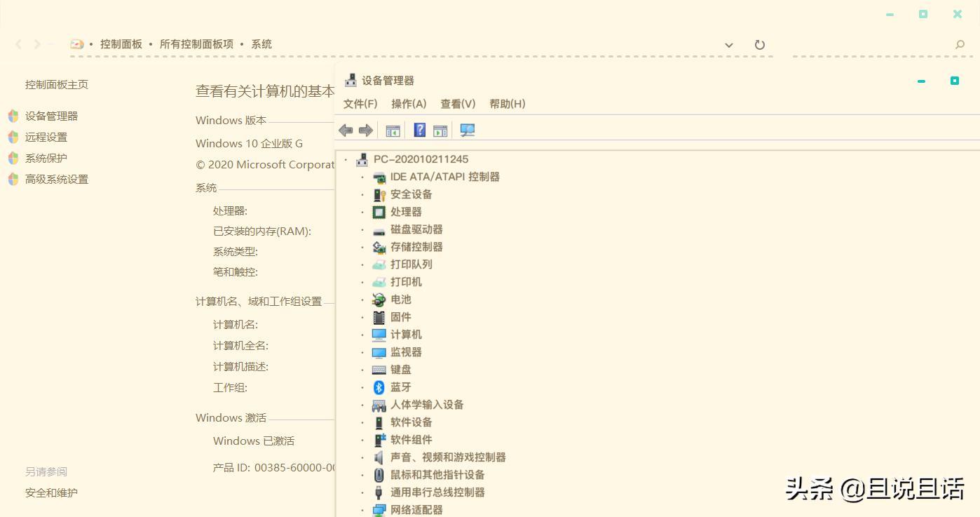Click the Control Panel window back arrow
The height and width of the screenshot is (517, 980).
pos(19,44)
